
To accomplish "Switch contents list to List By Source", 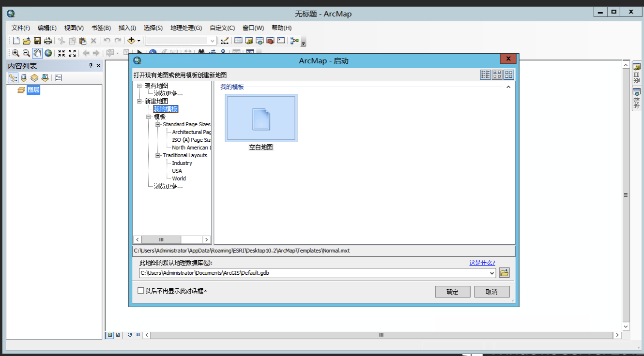I will pyautogui.click(x=24, y=78).
